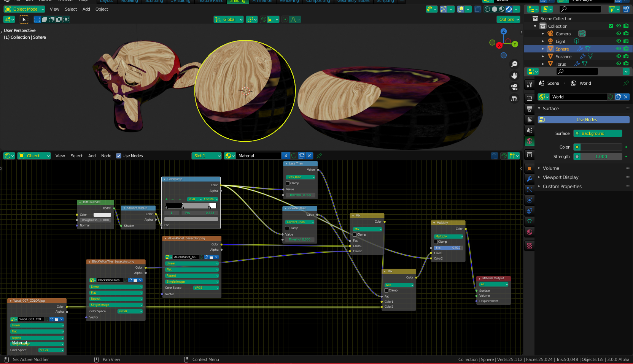Click Use Nodes button in World properties
Viewport: 633px width, 364px height.
(x=583, y=120)
